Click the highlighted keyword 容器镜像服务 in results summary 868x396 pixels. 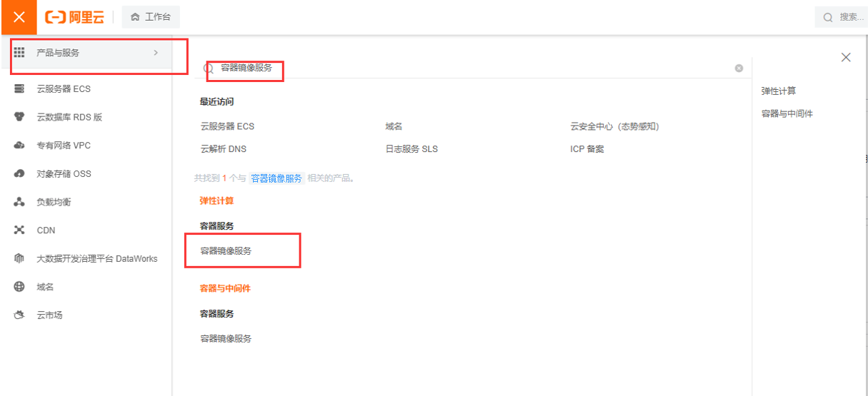point(276,178)
